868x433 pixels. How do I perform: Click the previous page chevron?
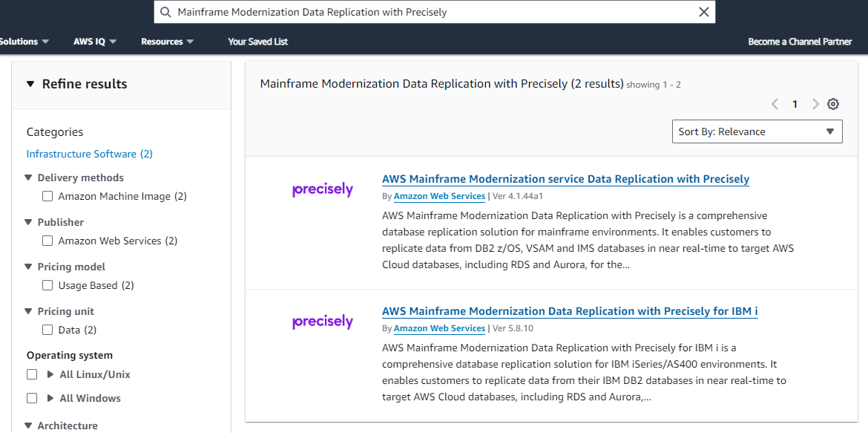pyautogui.click(x=775, y=104)
